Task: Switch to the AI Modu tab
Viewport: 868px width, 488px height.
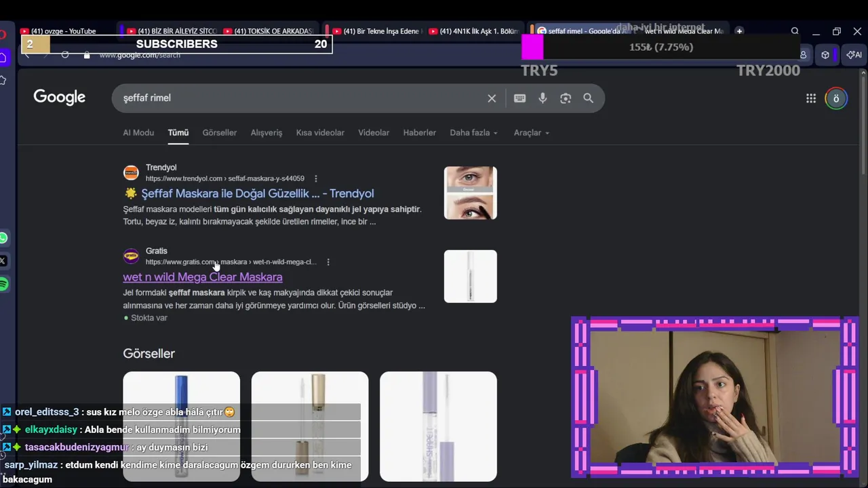Action: 138,133
